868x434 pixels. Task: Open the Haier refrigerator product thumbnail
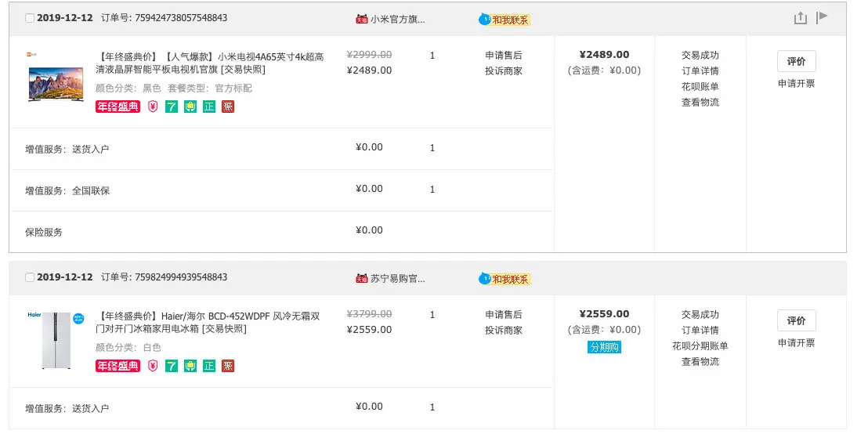tap(56, 340)
